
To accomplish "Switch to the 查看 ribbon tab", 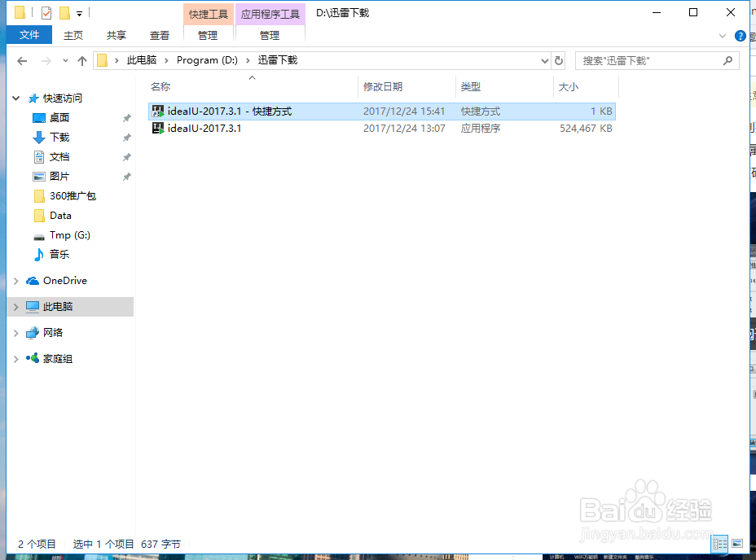I will (160, 35).
